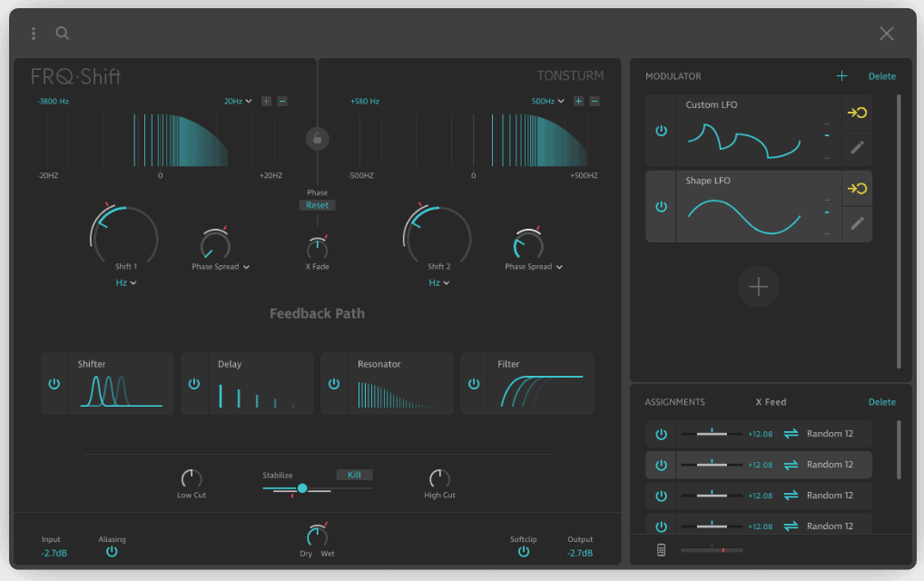Click swap arrows in third Random 12 row
Viewport: 924px width, 581px height.
coord(791,496)
